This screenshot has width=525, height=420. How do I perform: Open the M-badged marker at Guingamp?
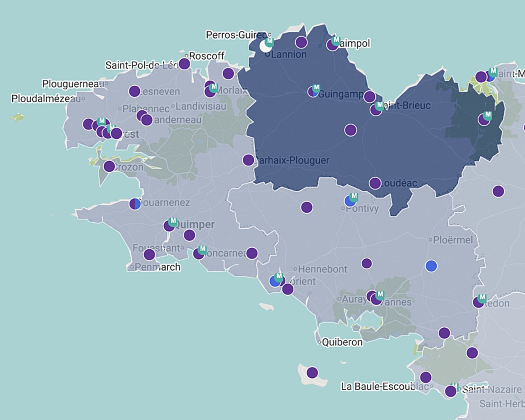[x=313, y=91]
